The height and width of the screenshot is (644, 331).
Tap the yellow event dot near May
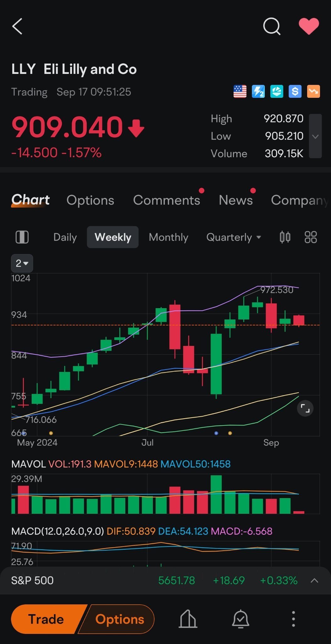point(51,433)
